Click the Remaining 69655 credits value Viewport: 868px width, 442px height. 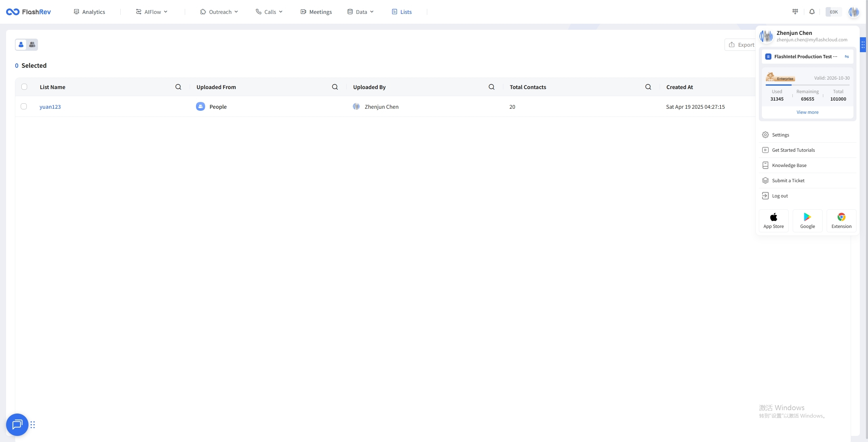pos(807,99)
